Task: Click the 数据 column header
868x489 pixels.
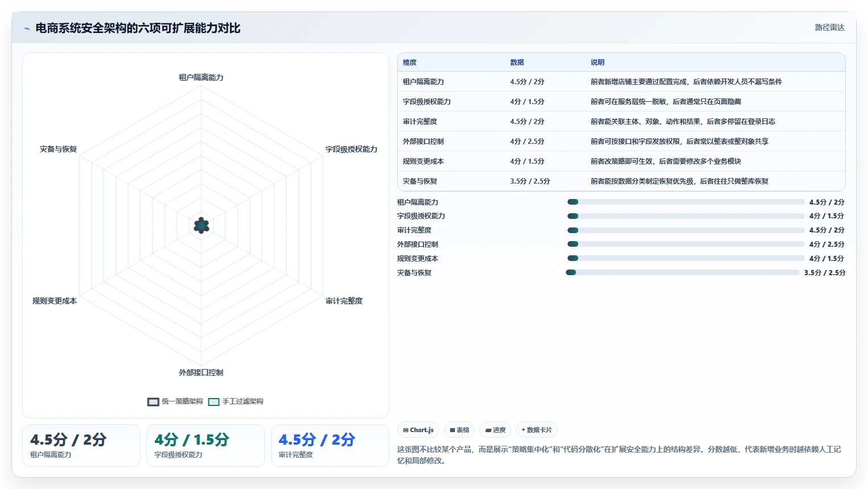Action: coord(517,63)
